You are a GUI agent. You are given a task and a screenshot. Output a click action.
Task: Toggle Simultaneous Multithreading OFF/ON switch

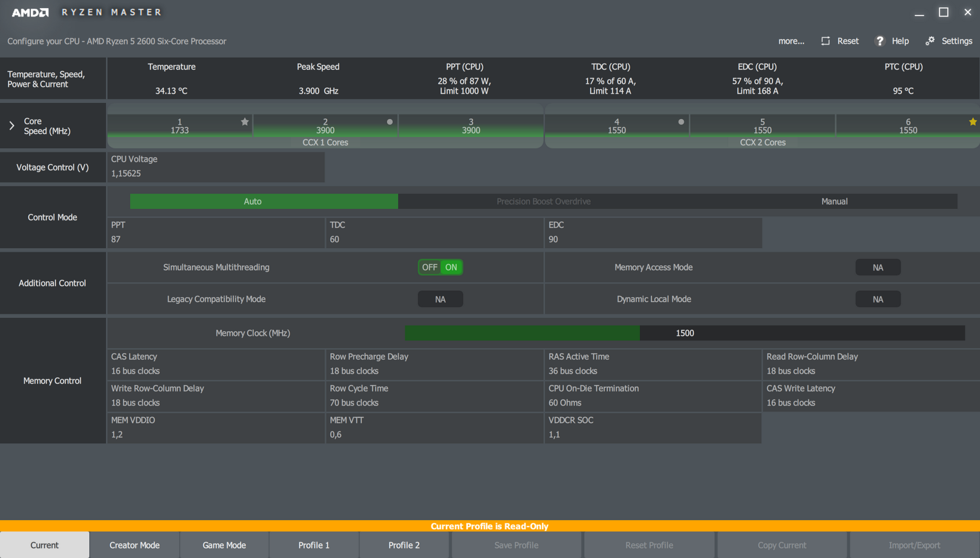(x=440, y=267)
